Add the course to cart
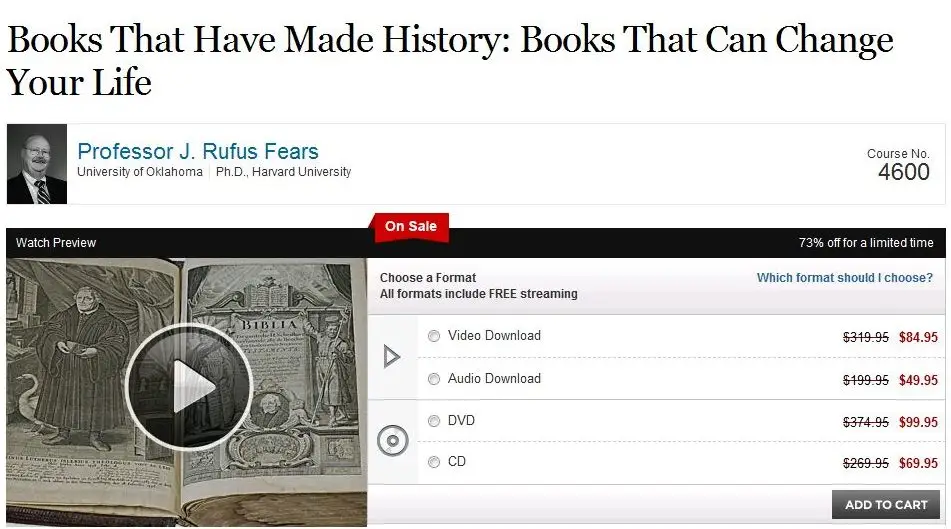The height and width of the screenshot is (529, 951). click(x=885, y=505)
